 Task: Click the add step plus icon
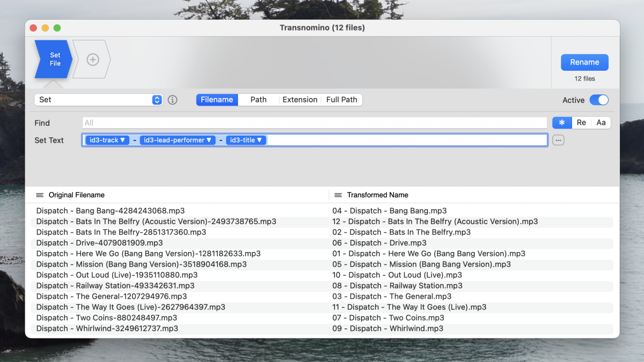93,60
